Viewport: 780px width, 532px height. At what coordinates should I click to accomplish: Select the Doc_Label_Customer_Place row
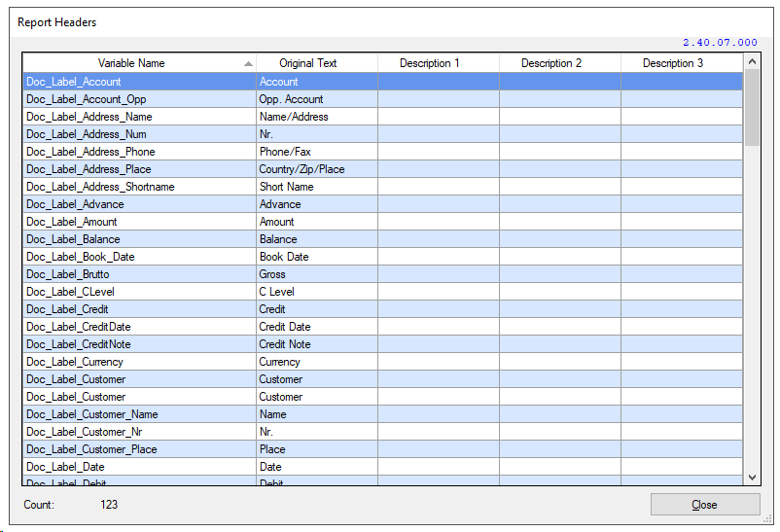[382, 449]
